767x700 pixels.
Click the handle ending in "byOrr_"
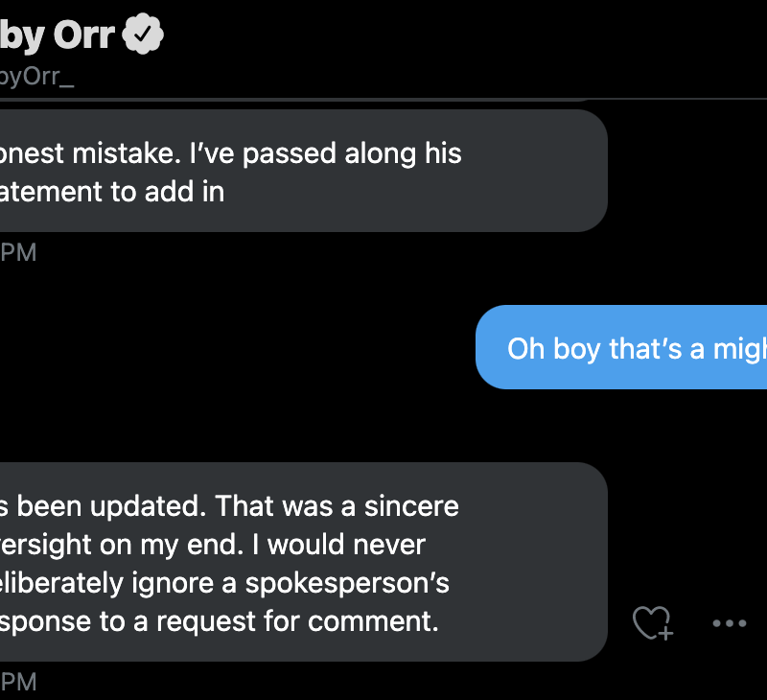[36, 77]
